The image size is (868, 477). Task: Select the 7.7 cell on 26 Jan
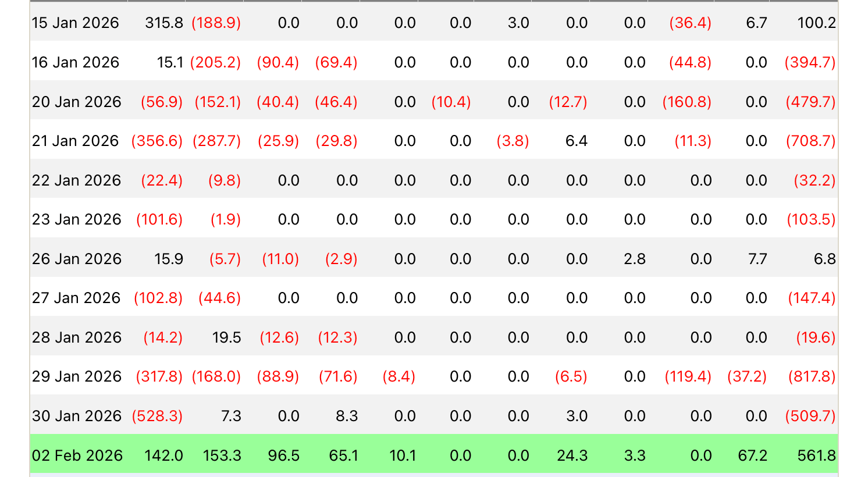pos(757,259)
